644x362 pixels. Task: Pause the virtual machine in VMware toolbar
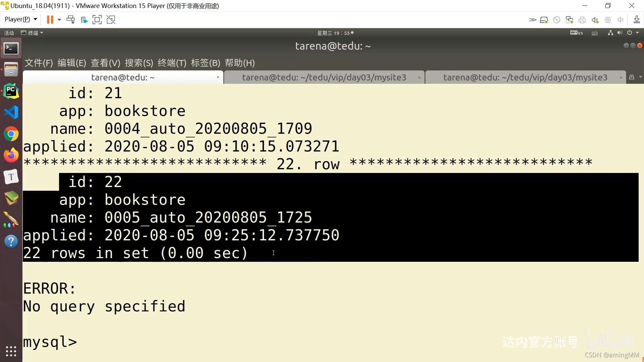(x=50, y=20)
